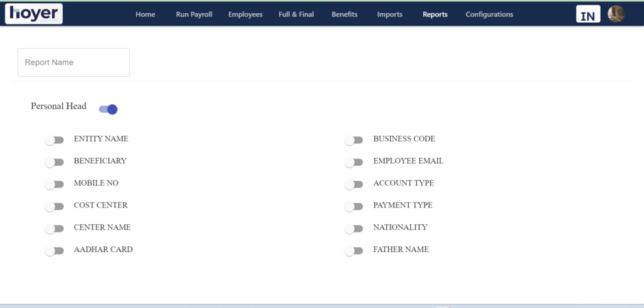
Task: Open the Configurations menu
Action: [x=489, y=14]
